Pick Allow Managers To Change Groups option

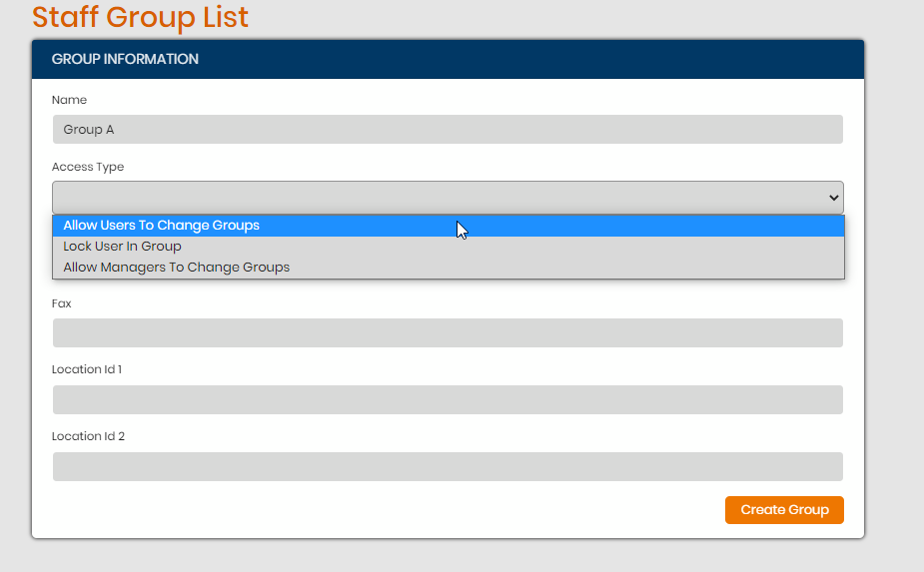coord(448,268)
